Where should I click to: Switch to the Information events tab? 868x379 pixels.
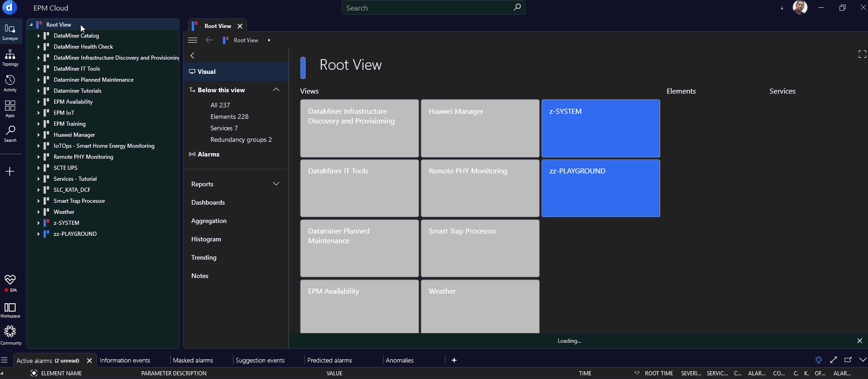pyautogui.click(x=125, y=361)
